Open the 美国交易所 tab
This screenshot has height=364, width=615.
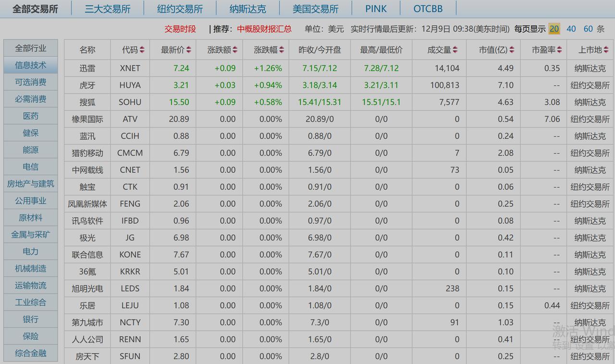[x=315, y=9]
